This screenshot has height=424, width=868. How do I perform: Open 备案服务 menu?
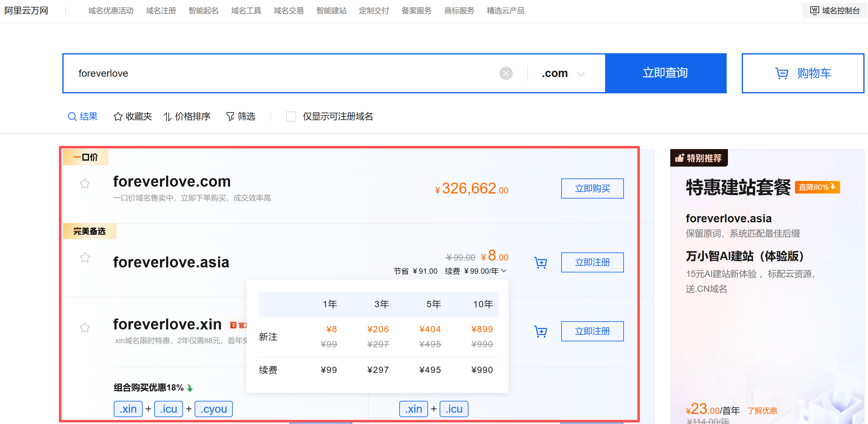coord(416,11)
